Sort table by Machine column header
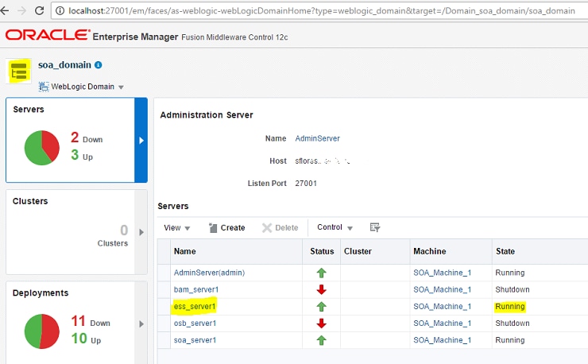588x364 pixels. tap(451, 251)
